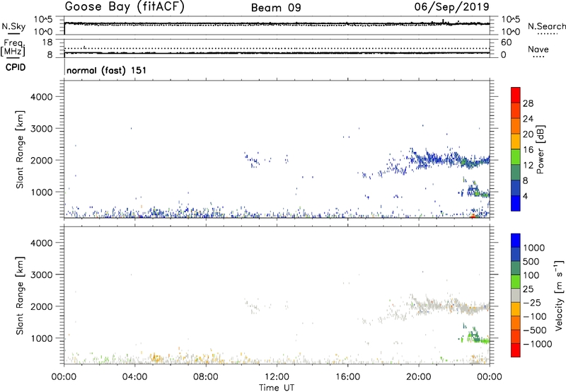The image size is (566, 392).
Task: Click the 'Time UT' axis label
Action: [277, 388]
